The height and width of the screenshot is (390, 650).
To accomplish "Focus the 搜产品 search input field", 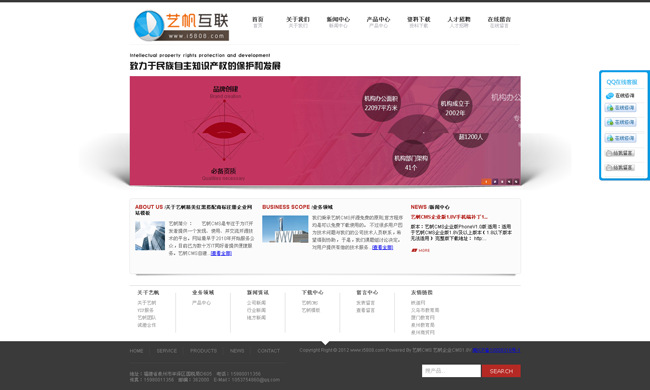I will [451, 371].
